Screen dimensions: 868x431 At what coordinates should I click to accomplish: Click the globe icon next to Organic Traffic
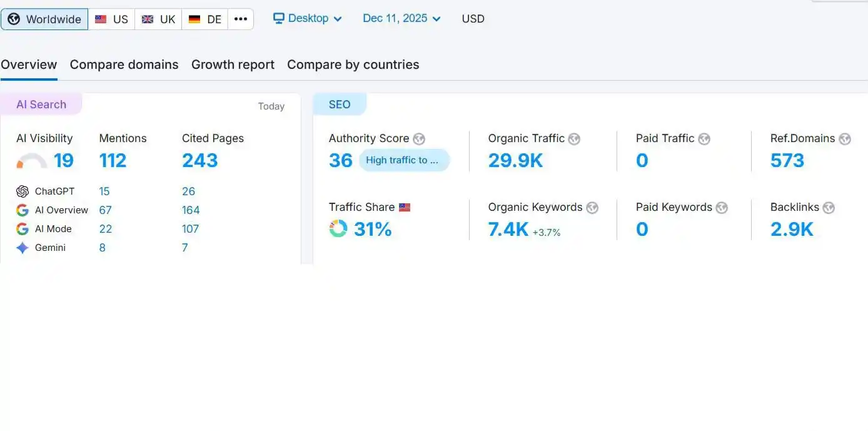pos(574,139)
